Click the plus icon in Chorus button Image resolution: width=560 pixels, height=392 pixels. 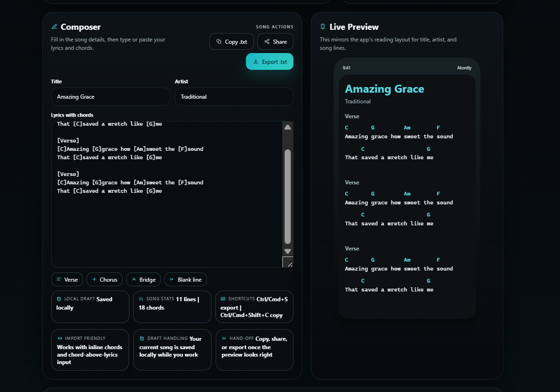click(95, 279)
